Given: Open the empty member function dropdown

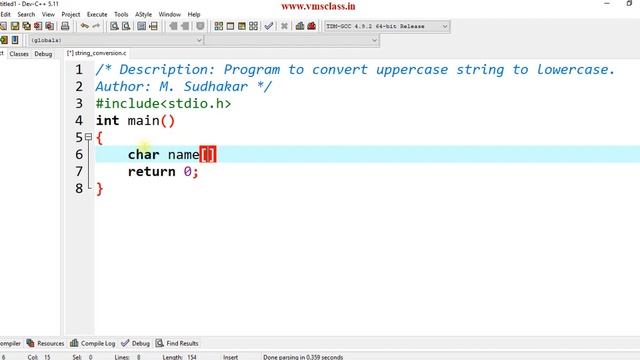Looking at the screenshot, I should 292,40.
